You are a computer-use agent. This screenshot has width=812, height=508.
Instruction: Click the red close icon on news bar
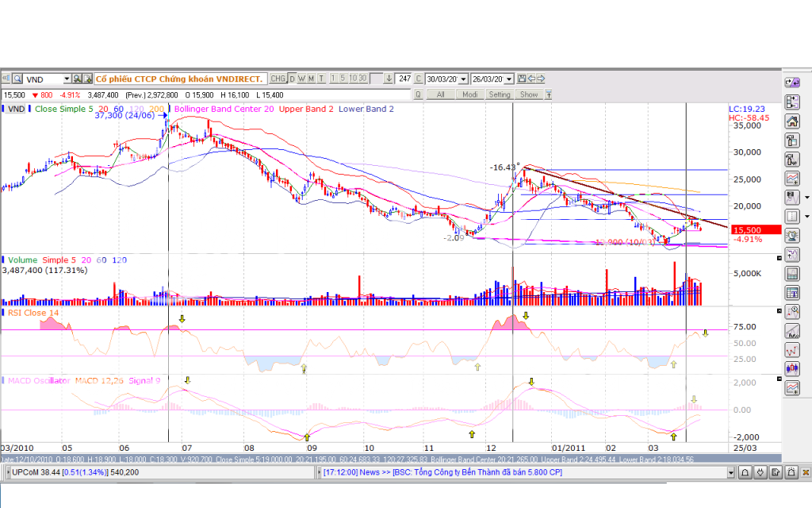pyautogui.click(x=805, y=473)
